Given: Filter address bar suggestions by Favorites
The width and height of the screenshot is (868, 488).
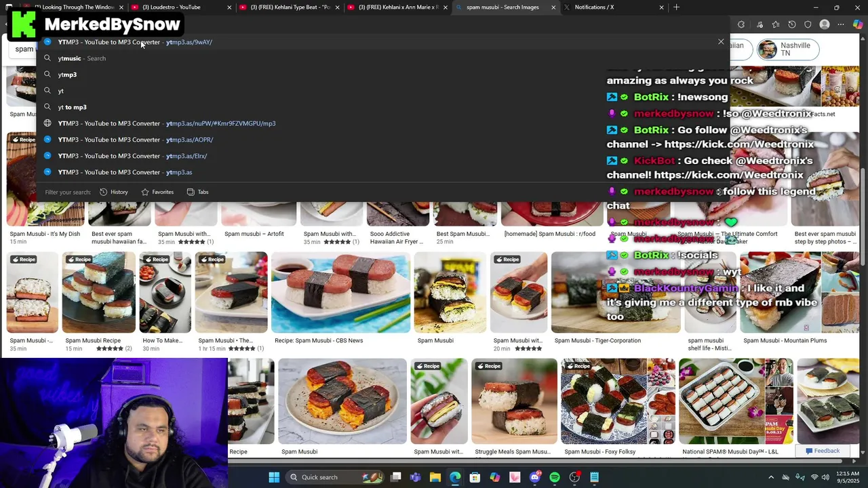Looking at the screenshot, I should [x=157, y=192].
